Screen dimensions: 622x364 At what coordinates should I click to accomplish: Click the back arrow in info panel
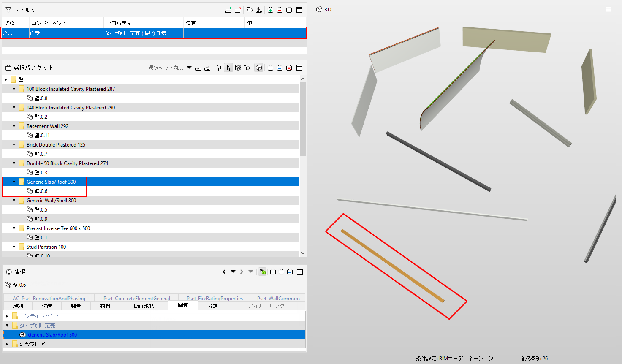pyautogui.click(x=224, y=272)
